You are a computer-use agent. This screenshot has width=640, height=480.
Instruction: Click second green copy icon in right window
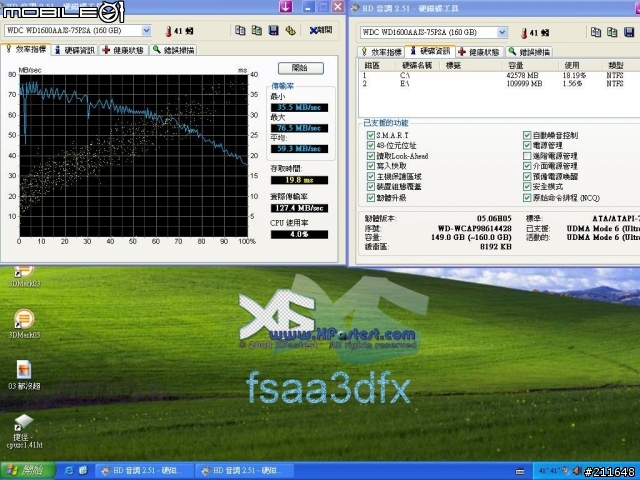(x=612, y=32)
